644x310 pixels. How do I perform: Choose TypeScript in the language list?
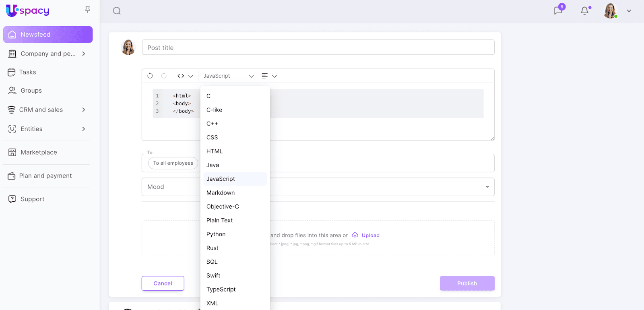pos(221,289)
